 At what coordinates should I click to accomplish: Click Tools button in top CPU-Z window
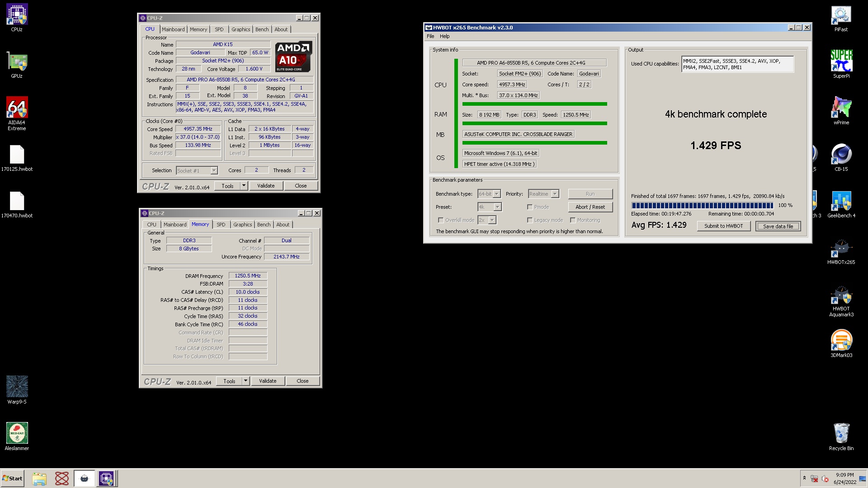coord(227,186)
